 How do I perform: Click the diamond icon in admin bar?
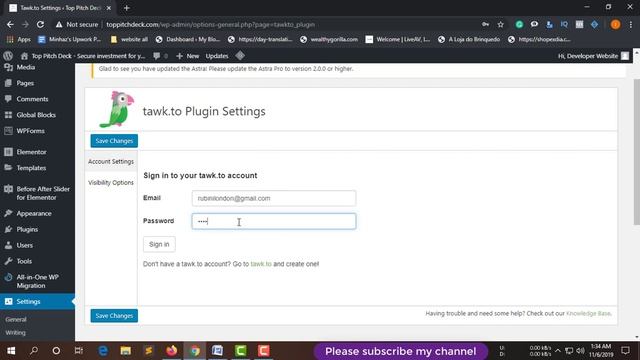tap(240, 56)
